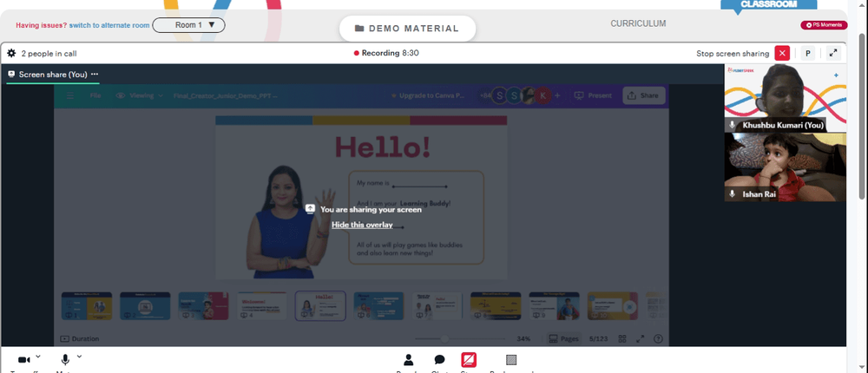Expand microphone options chevron
Screen dimensions: 868x373
79,357
